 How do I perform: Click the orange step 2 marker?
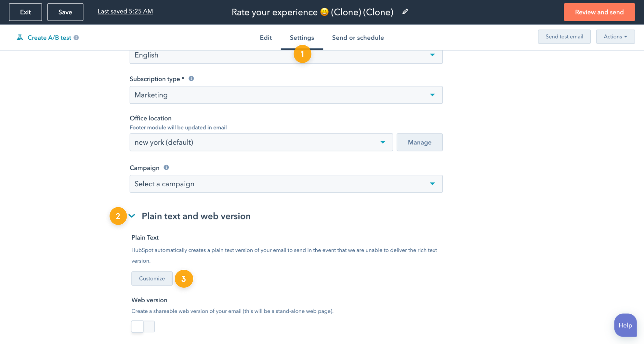[118, 216]
